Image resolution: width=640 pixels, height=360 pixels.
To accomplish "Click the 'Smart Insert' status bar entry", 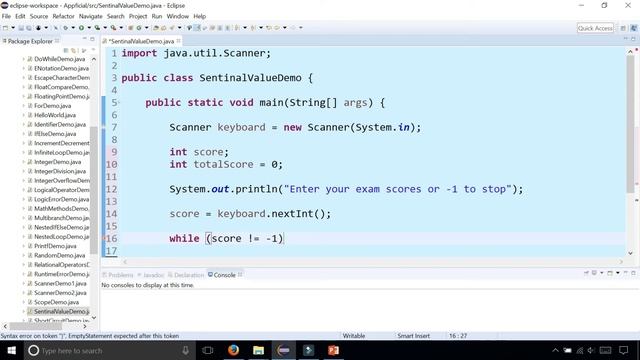I will point(413,336).
